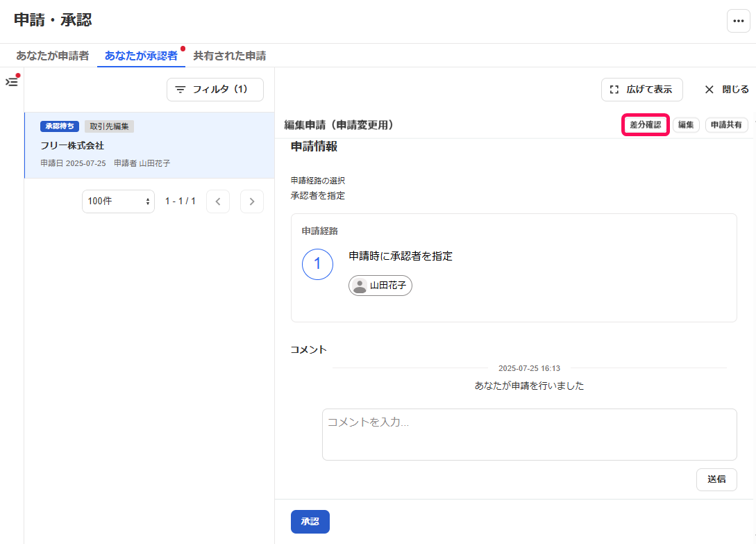Send comment with 送信 button
This screenshot has width=756, height=544.
[x=716, y=479]
